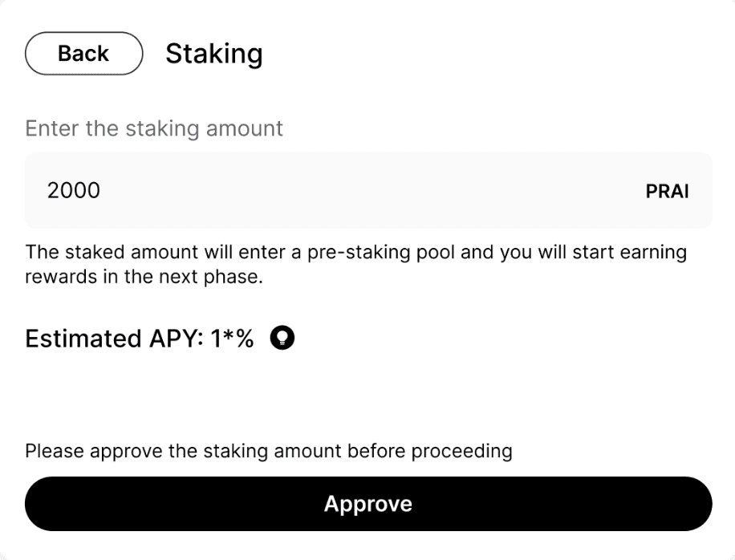Show estimated APY details with circular bulb icon

pyautogui.click(x=282, y=338)
